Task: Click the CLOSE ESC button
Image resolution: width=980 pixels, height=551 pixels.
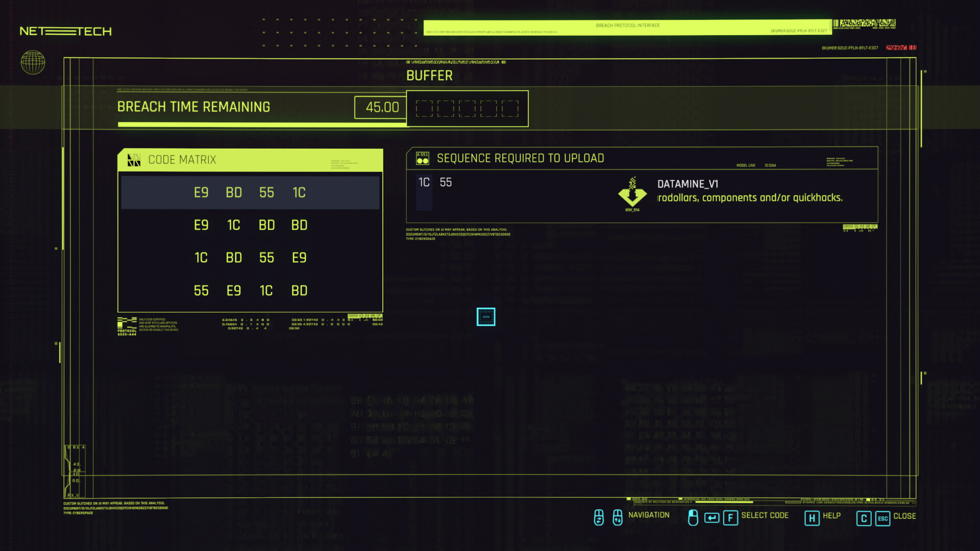Action: 889,516
